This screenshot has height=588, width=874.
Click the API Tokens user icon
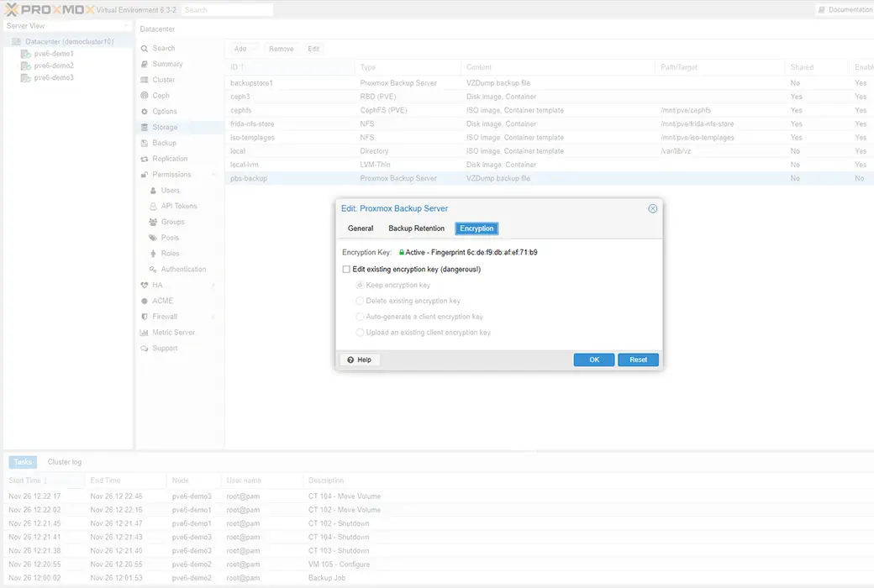point(153,206)
